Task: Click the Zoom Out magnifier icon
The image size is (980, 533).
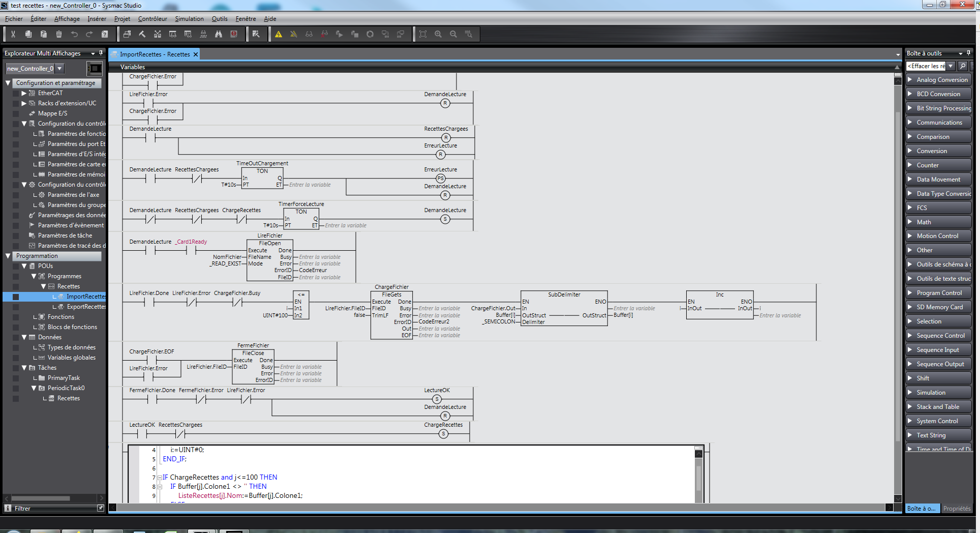Action: 453,34
